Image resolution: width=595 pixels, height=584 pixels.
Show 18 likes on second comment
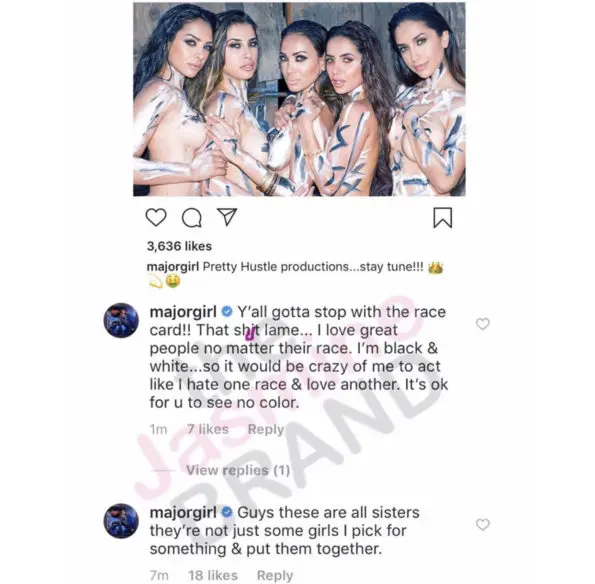(x=213, y=575)
